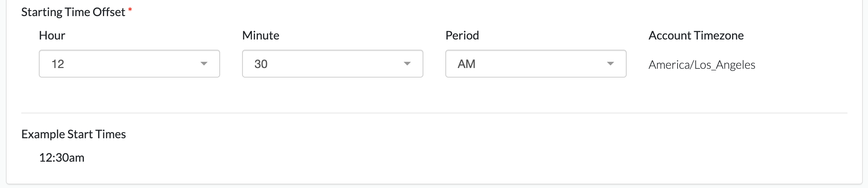Screen dimensions: 868x188
Task: Click the Starting Time Offset heading
Action: (x=73, y=12)
